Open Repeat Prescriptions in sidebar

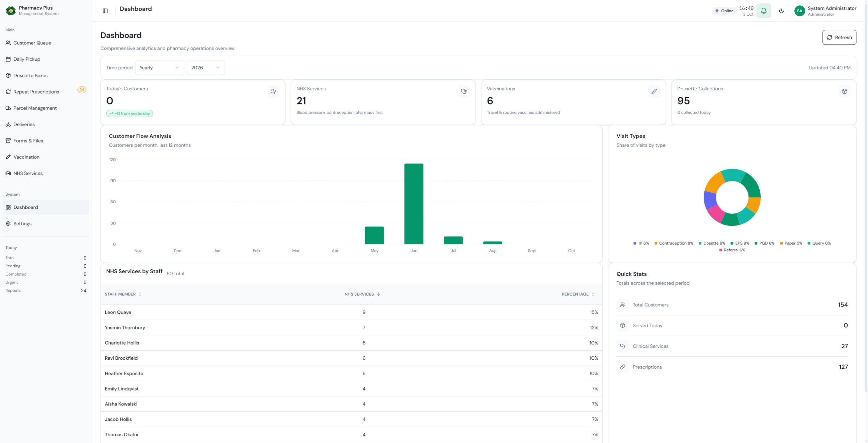pyautogui.click(x=46, y=92)
